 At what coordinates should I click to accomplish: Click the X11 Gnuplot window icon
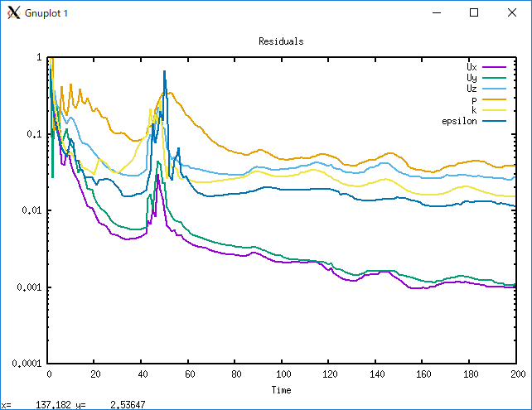pyautogui.click(x=13, y=13)
